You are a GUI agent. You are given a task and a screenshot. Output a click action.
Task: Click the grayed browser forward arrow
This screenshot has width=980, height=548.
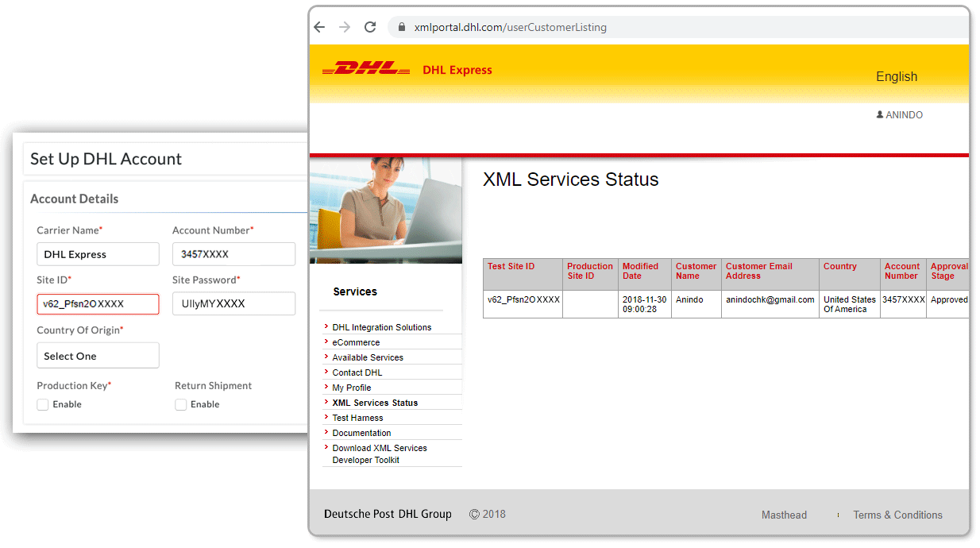(344, 26)
